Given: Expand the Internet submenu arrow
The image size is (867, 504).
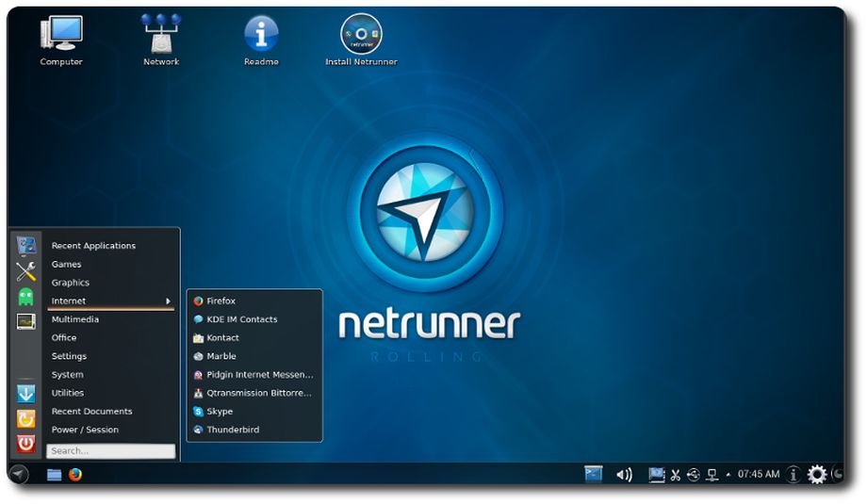Looking at the screenshot, I should (168, 301).
